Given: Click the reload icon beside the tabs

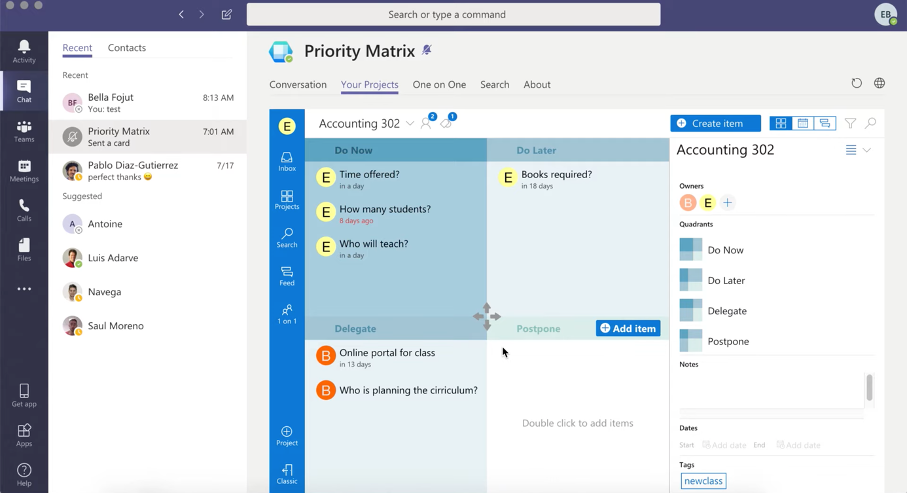Looking at the screenshot, I should [x=856, y=84].
